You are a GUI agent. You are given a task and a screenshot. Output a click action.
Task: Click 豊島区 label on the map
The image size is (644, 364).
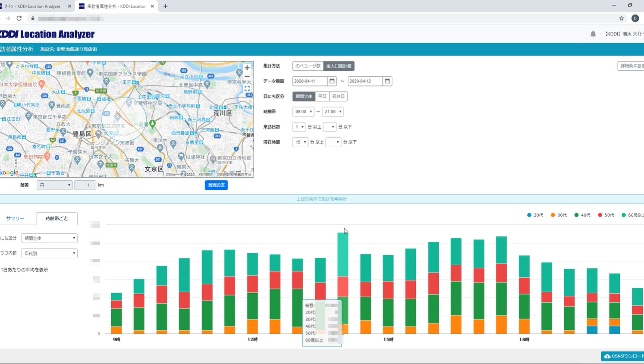point(82,134)
